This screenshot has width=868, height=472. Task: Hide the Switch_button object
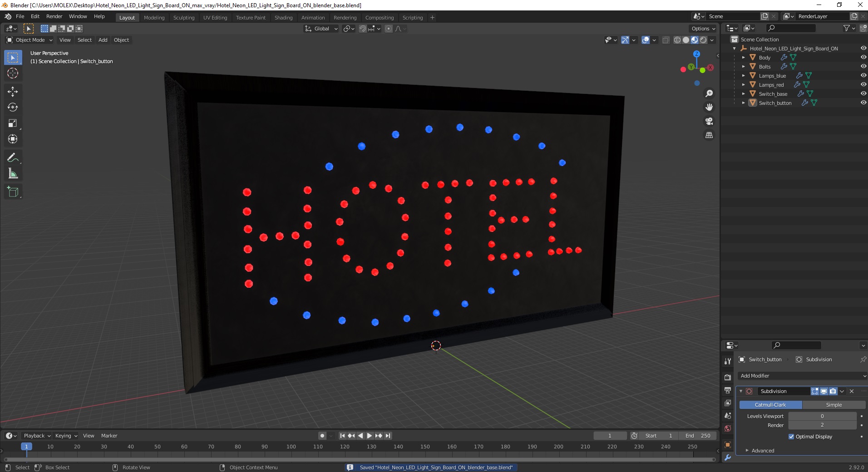pos(863,103)
